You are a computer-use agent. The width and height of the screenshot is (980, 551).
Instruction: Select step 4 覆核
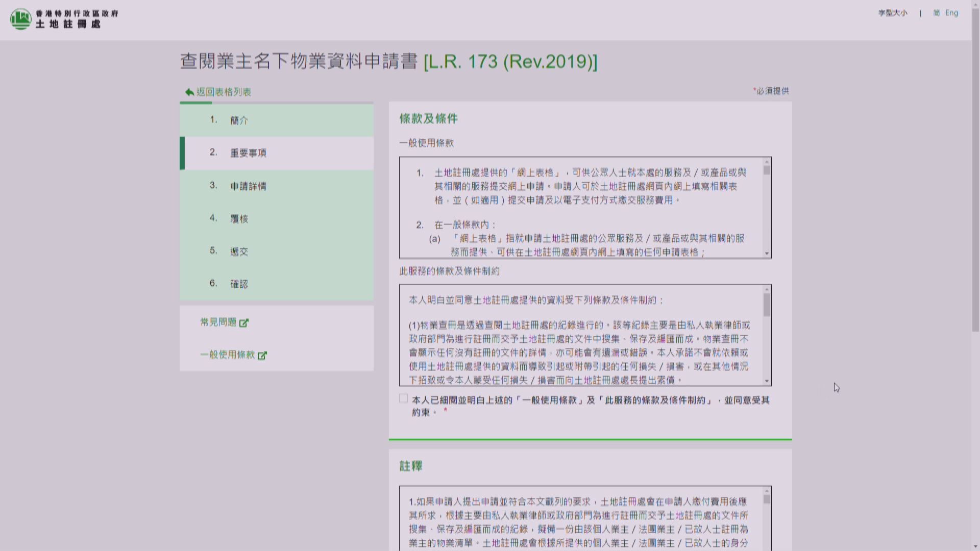click(277, 218)
